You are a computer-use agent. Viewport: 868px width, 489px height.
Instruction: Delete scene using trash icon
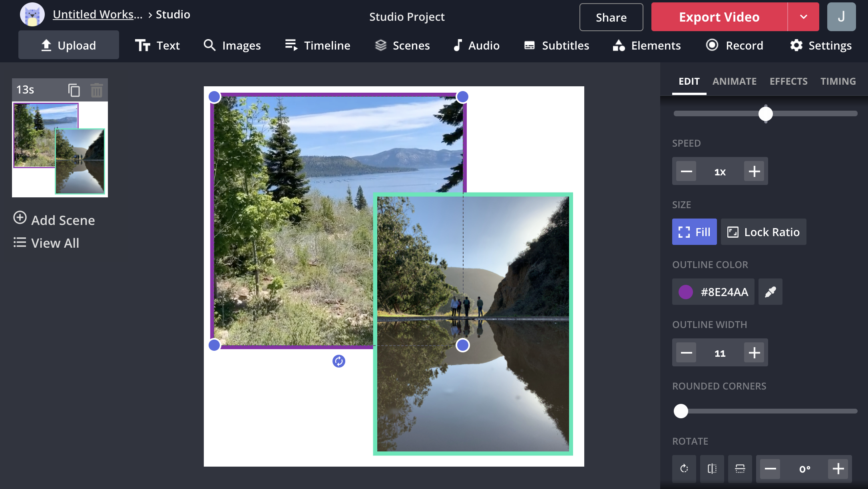click(96, 90)
